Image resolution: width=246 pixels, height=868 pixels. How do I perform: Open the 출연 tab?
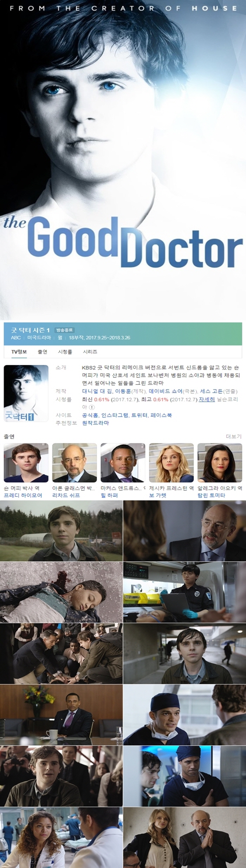pos(43,352)
